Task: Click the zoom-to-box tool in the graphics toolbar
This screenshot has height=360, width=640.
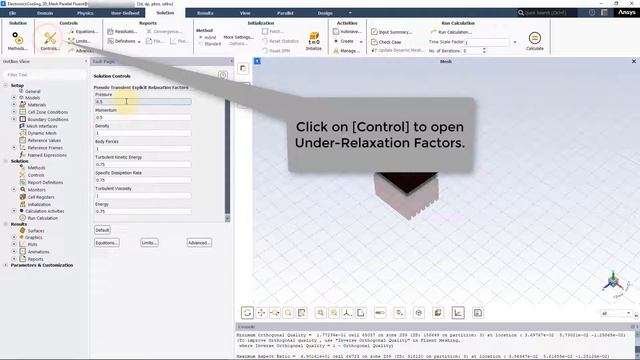Action: coord(288,313)
